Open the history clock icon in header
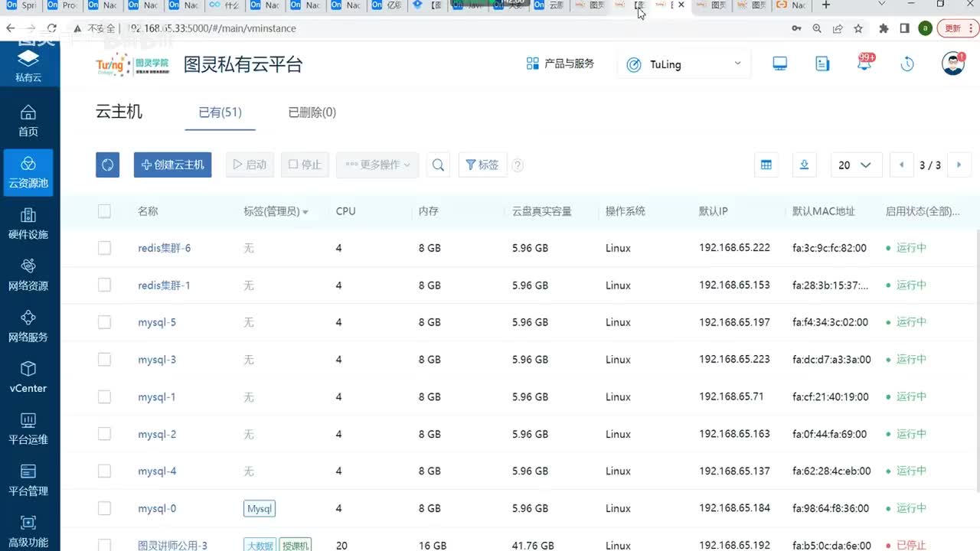 pyautogui.click(x=907, y=64)
